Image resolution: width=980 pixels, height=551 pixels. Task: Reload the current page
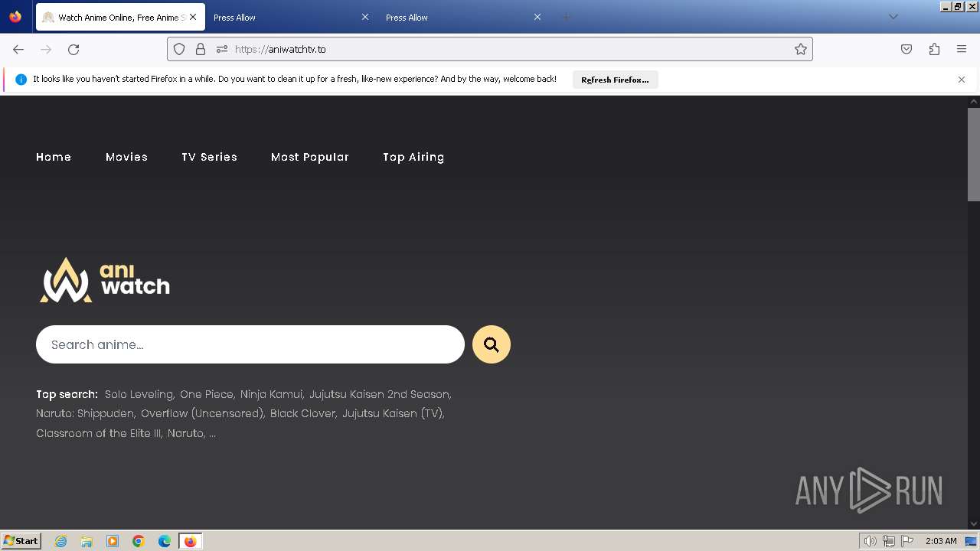(73, 49)
